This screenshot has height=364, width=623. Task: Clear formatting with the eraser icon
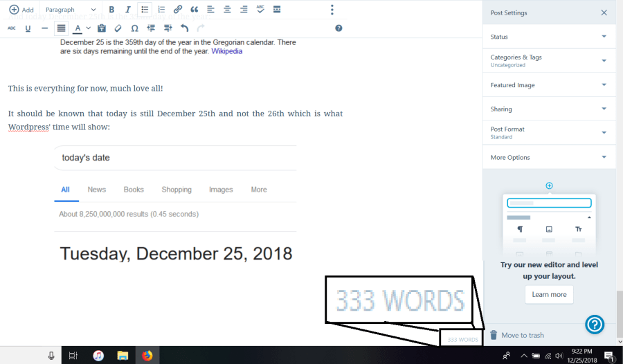click(118, 28)
